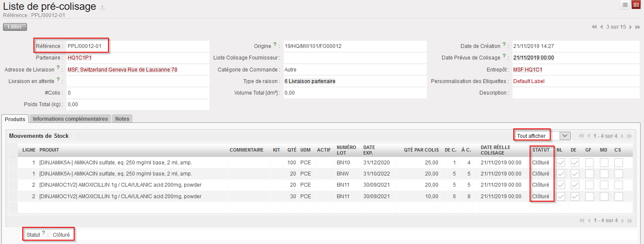Sort table by PRODUIT column header
644x244 pixels.
[x=49, y=150]
